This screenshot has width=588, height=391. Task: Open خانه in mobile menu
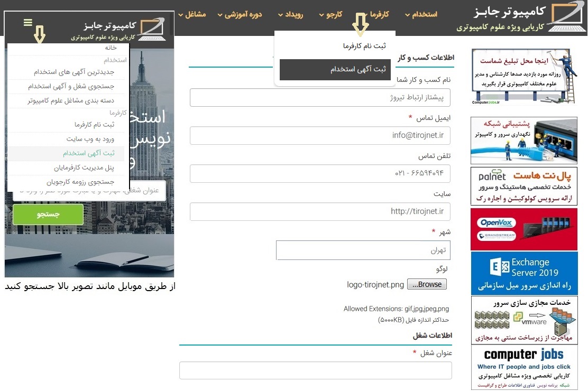click(110, 48)
